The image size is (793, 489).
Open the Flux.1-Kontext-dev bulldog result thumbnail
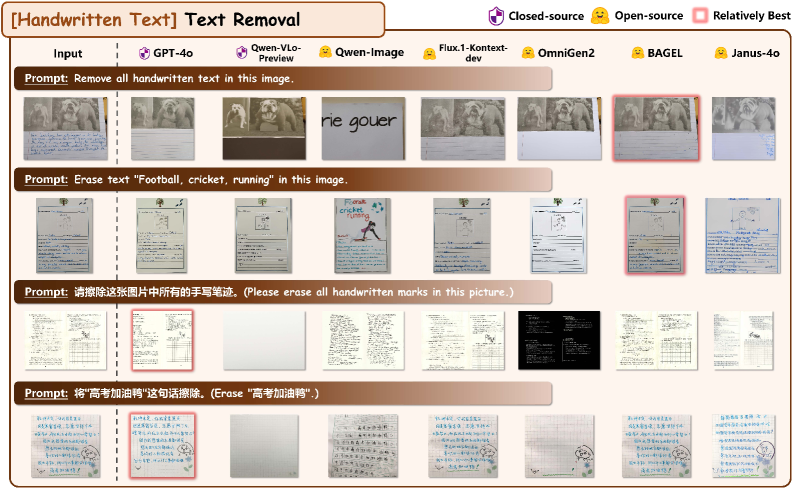point(463,129)
